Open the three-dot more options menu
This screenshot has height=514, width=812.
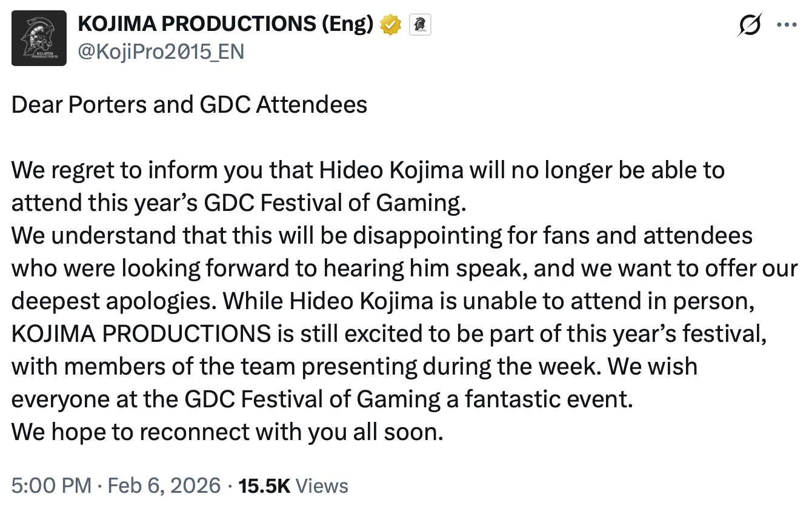tap(787, 25)
